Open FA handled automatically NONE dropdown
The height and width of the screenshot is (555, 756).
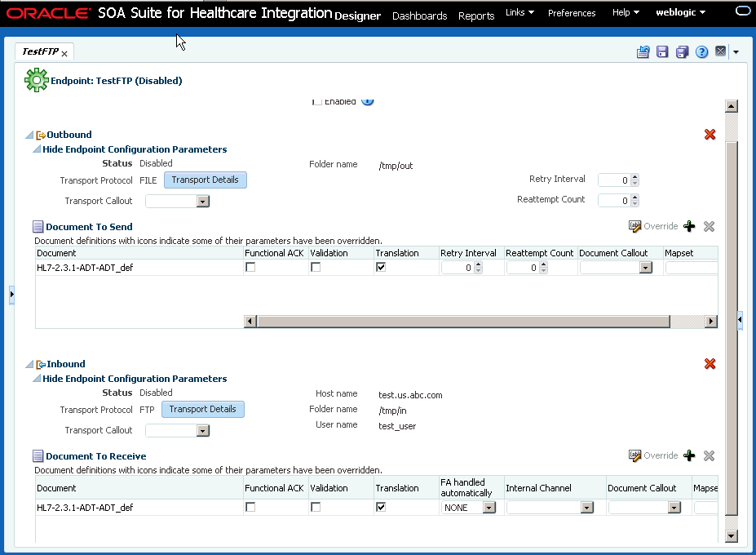tap(489, 508)
